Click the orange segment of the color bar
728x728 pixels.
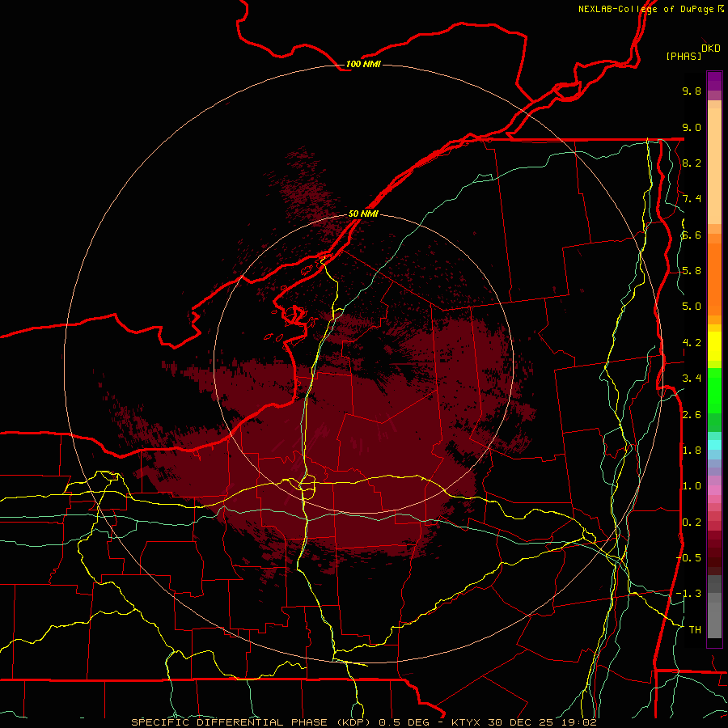[x=714, y=279]
